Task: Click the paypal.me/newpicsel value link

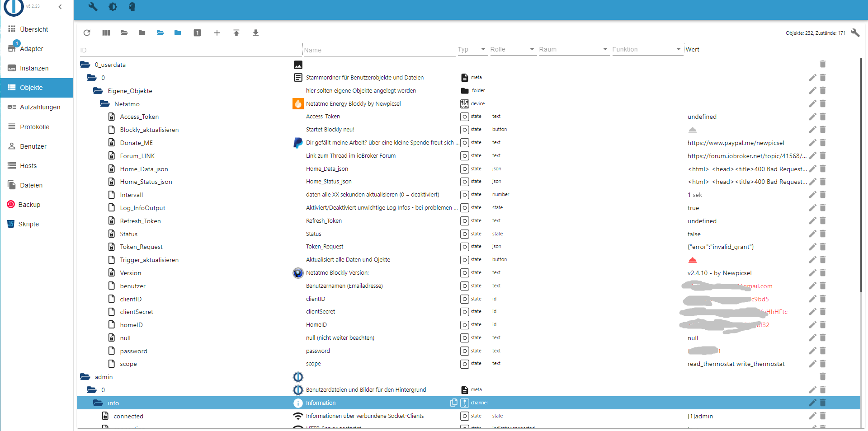Action: coord(736,143)
